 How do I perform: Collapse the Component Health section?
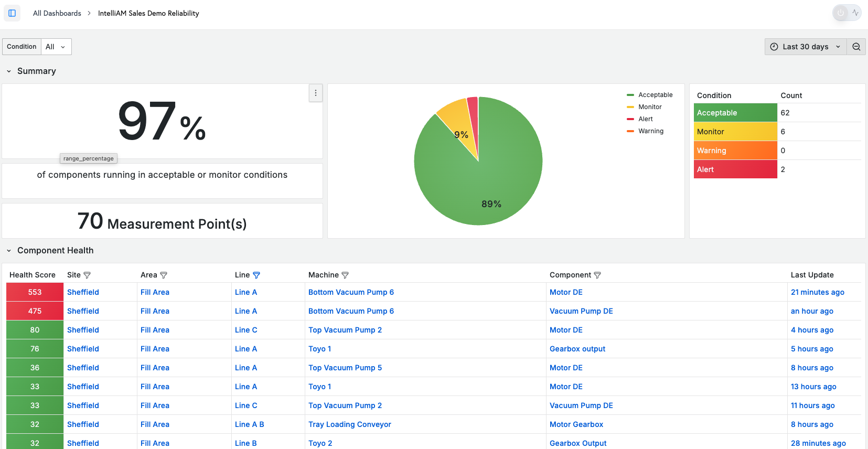point(9,251)
